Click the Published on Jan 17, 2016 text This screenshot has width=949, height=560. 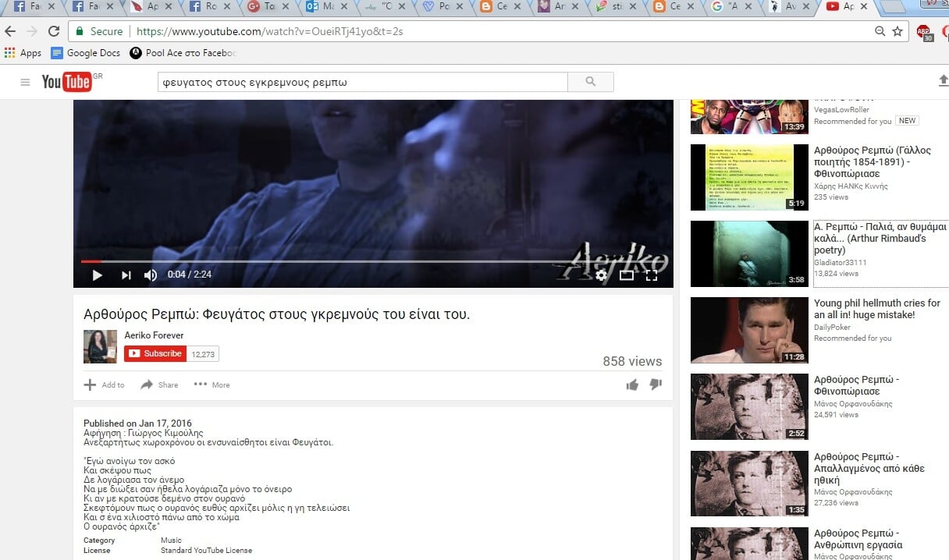coord(137,424)
